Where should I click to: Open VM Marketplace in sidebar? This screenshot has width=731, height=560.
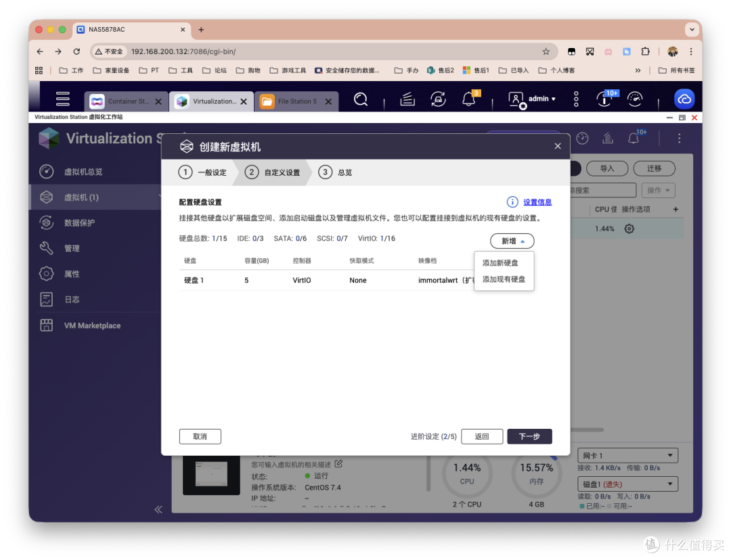click(x=95, y=326)
